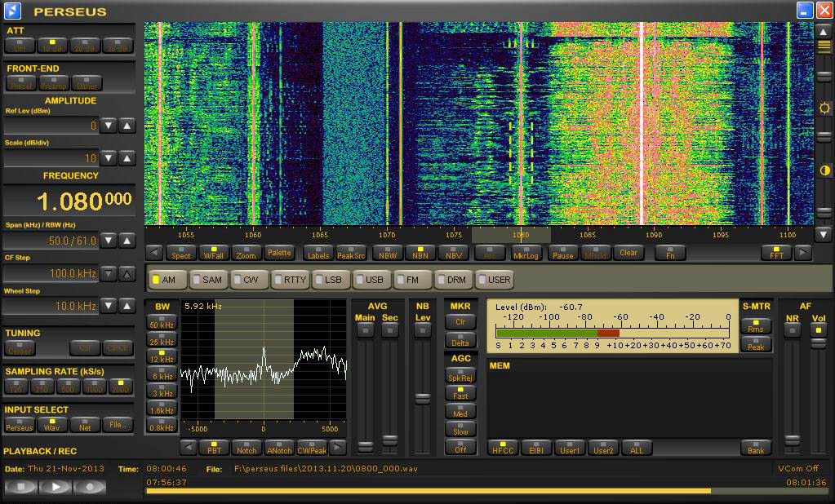Toggle the NBN noise blanker
The width and height of the screenshot is (835, 504).
[x=420, y=253]
